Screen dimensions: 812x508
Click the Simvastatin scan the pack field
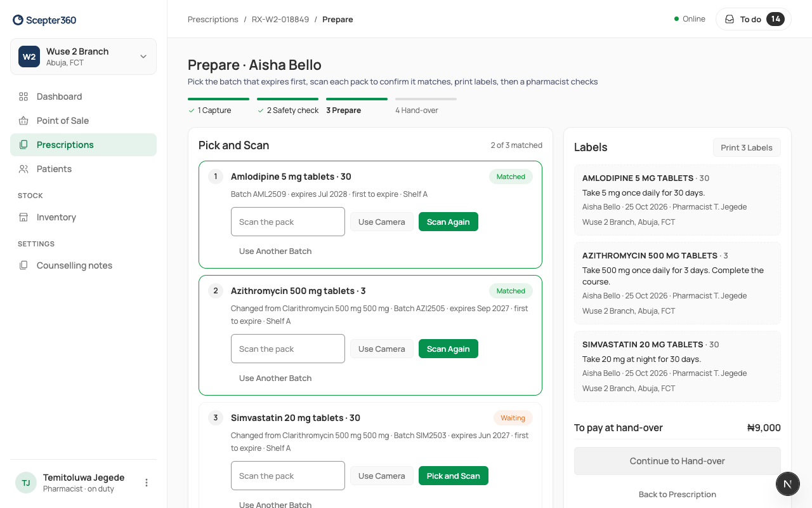(288, 476)
